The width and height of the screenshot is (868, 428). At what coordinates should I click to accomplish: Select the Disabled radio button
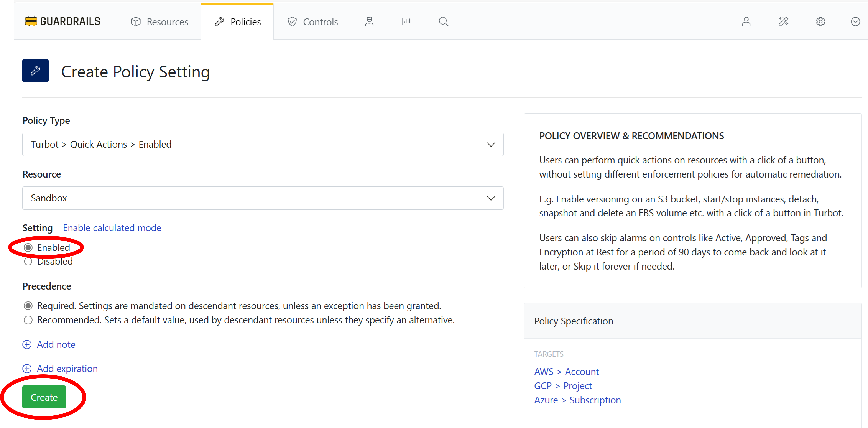28,261
